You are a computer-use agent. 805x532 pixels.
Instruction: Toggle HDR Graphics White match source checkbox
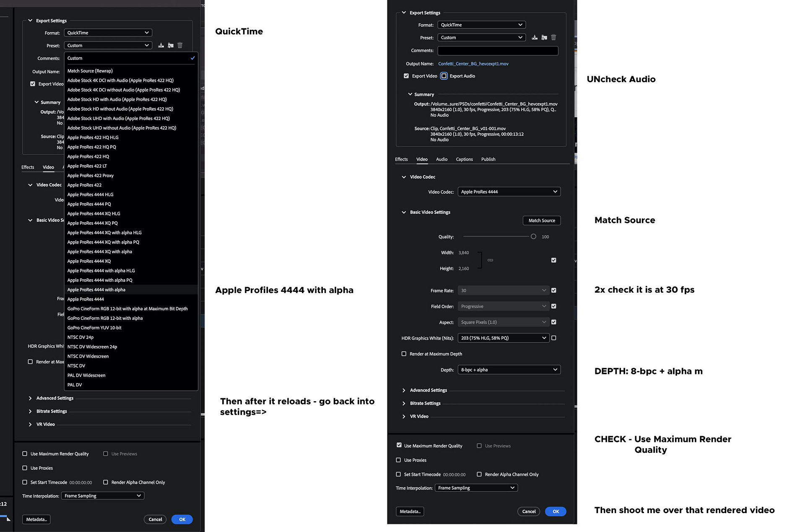tap(554, 338)
